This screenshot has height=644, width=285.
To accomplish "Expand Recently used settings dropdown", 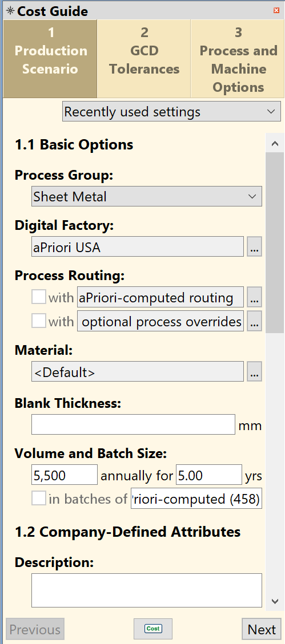I will click(171, 112).
